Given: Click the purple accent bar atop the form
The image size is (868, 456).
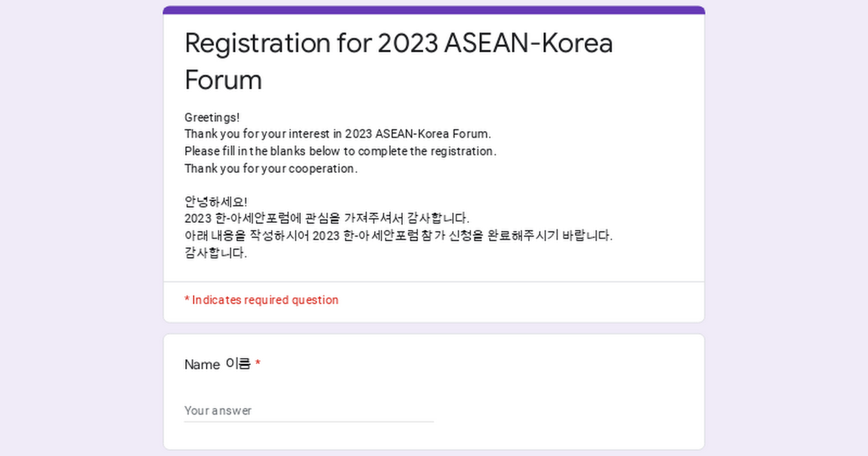Looking at the screenshot, I should 434,10.
